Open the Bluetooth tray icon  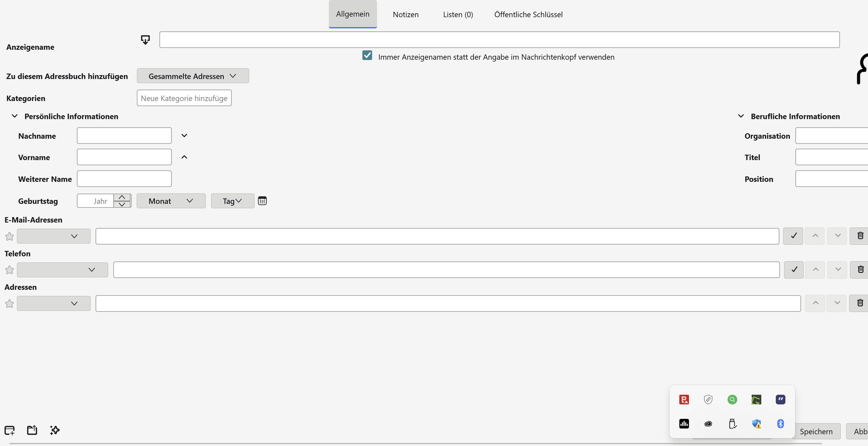[781, 424]
